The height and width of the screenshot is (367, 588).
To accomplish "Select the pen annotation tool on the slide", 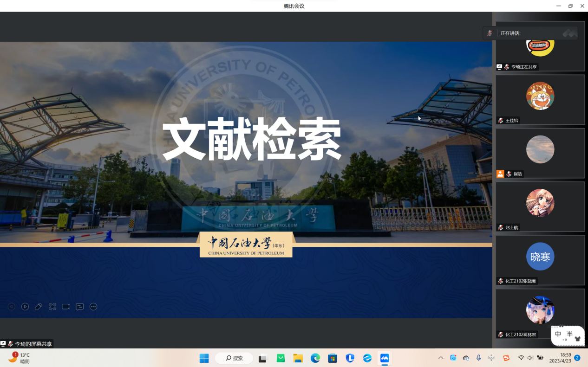I will (x=39, y=307).
